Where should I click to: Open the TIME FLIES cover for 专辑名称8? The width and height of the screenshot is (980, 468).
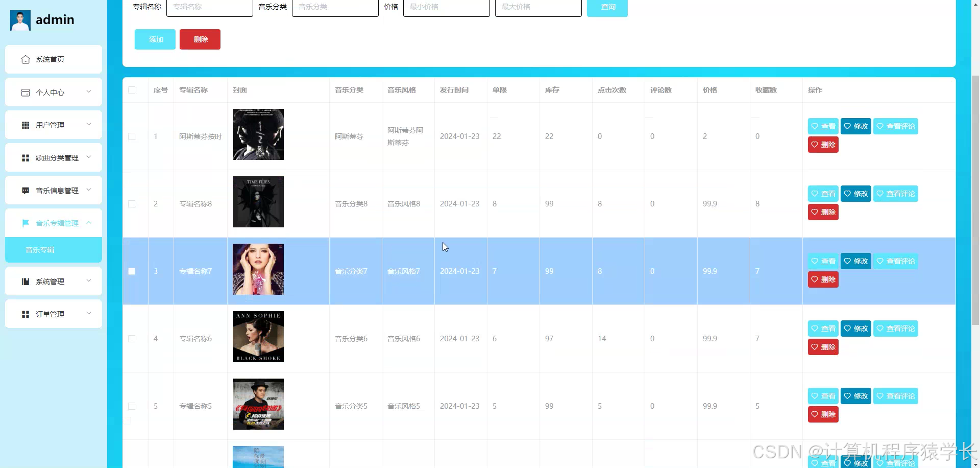click(258, 202)
